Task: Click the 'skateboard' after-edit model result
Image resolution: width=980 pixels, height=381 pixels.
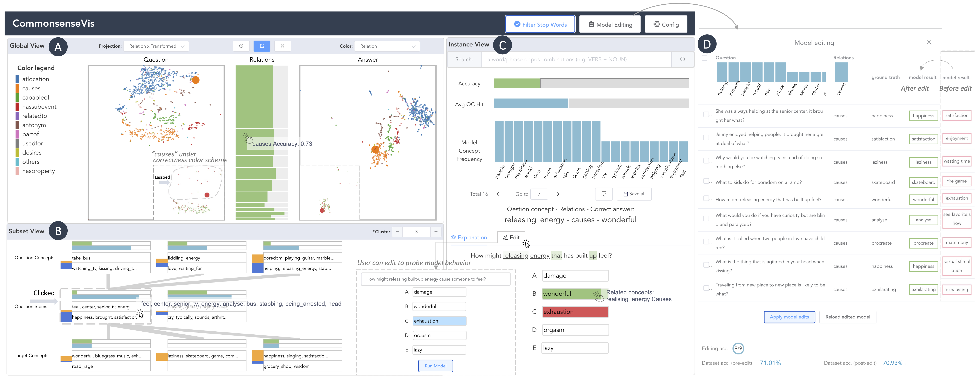Action: [x=923, y=182]
